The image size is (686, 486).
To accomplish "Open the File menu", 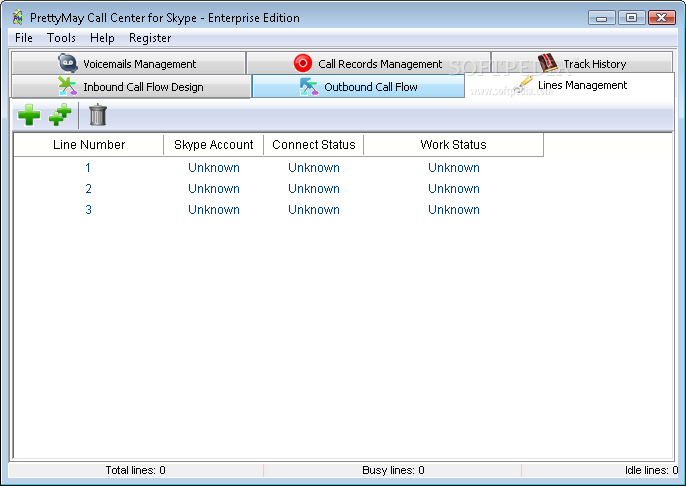I will (24, 38).
